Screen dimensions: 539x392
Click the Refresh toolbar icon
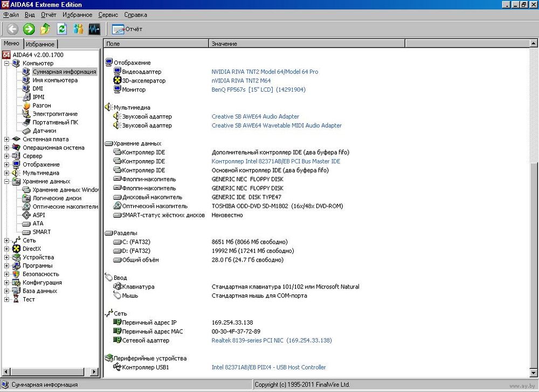62,29
